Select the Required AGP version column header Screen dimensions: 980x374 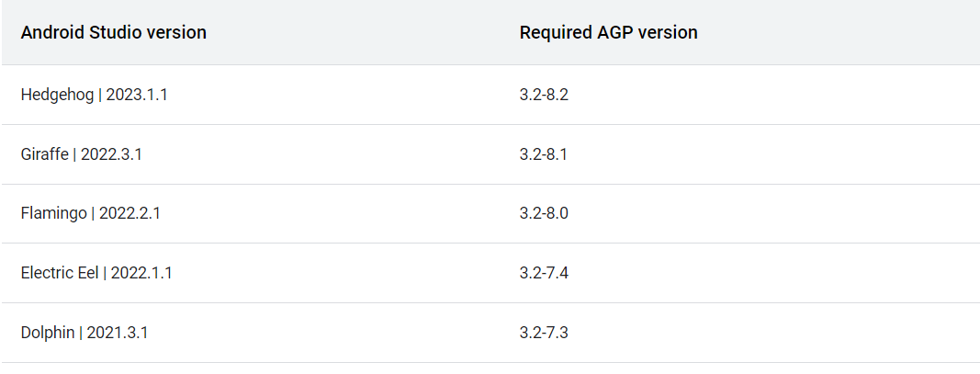coord(608,32)
